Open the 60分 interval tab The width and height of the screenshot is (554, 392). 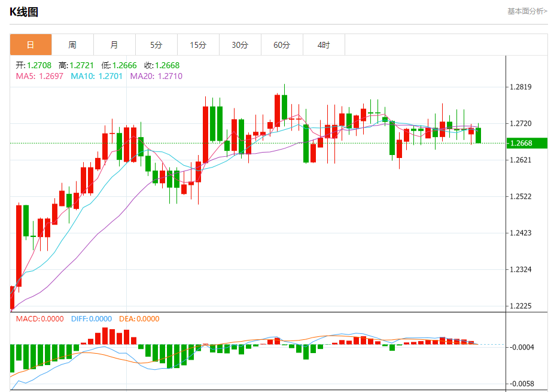[x=282, y=45]
